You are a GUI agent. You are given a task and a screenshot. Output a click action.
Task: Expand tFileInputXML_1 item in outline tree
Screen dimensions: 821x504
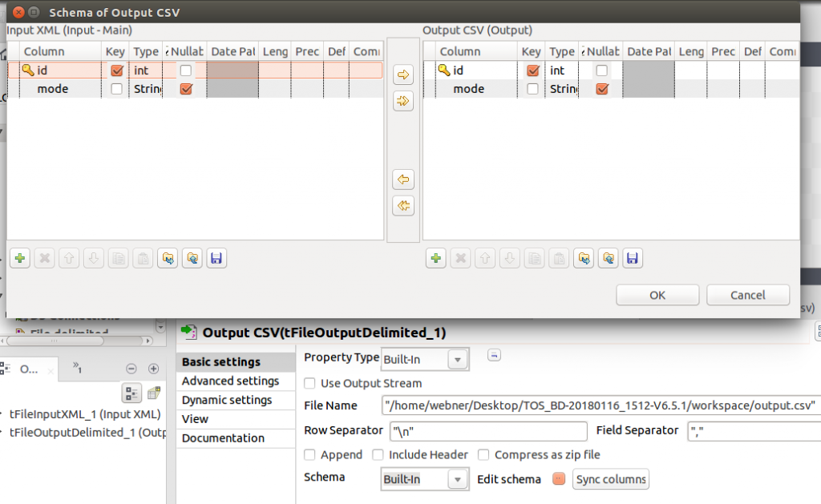pyautogui.click(x=2, y=414)
